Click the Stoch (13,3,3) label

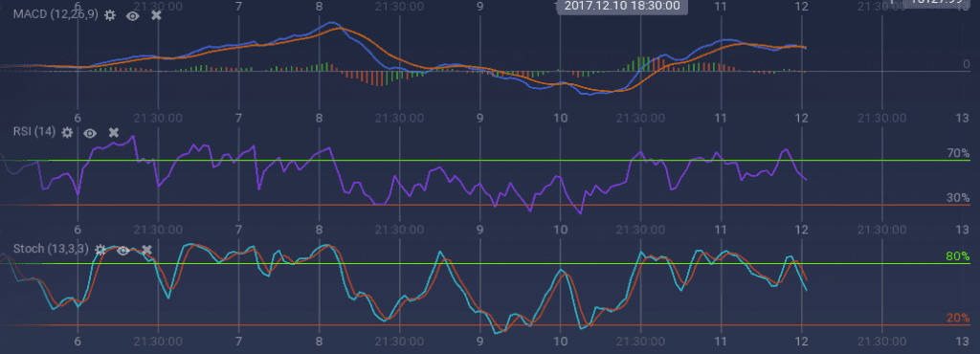tap(51, 249)
